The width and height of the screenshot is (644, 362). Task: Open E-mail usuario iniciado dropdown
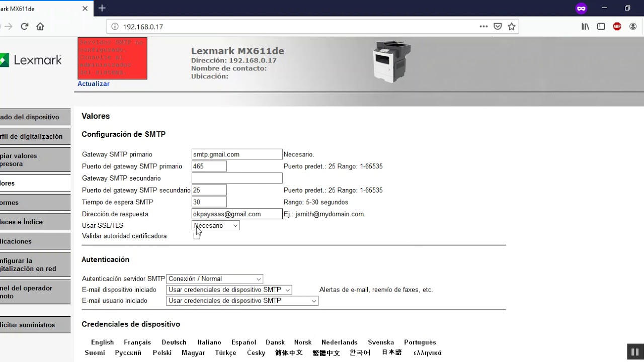coord(243,301)
